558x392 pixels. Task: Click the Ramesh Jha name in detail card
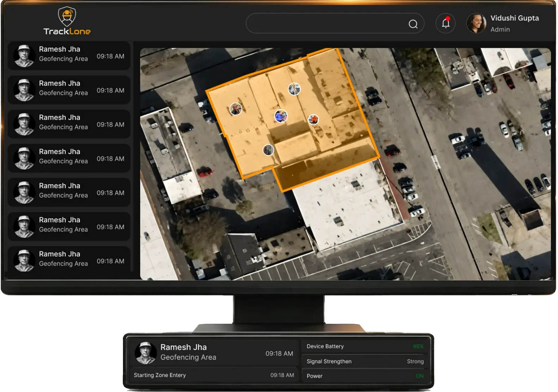[x=184, y=347]
